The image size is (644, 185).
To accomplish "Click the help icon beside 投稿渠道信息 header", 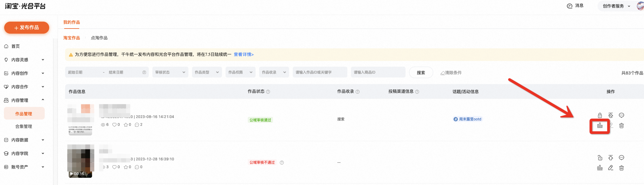I will (417, 92).
